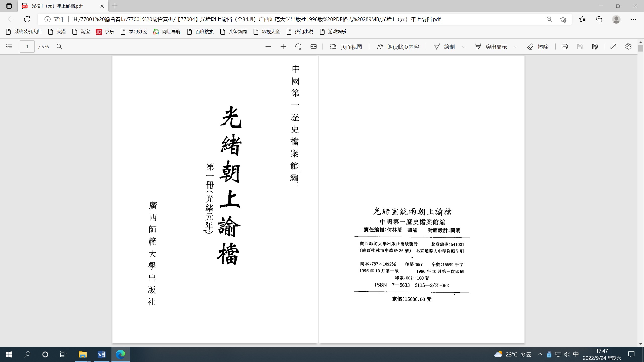
Task: Toggle the 中 input method indicator
Action: [x=576, y=354]
